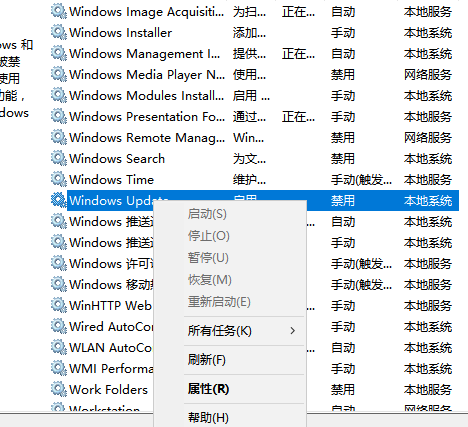Click gear icon of Windows Search service

point(59,158)
